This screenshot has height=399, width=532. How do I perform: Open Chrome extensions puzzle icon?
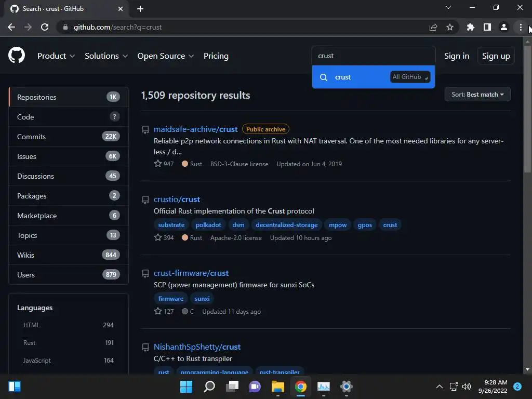tap(470, 27)
